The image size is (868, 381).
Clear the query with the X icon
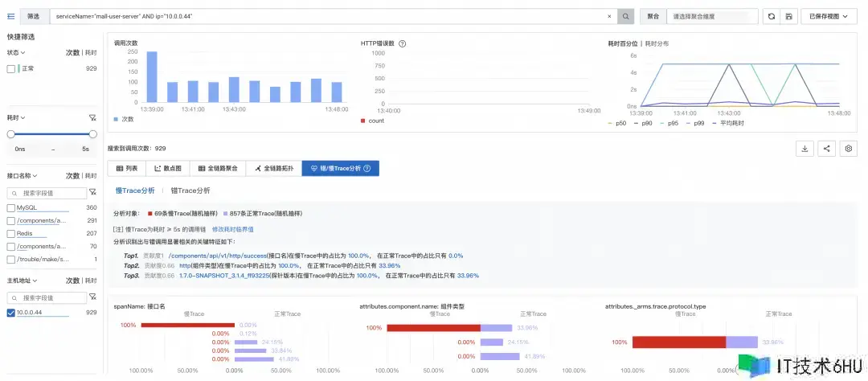(608, 16)
